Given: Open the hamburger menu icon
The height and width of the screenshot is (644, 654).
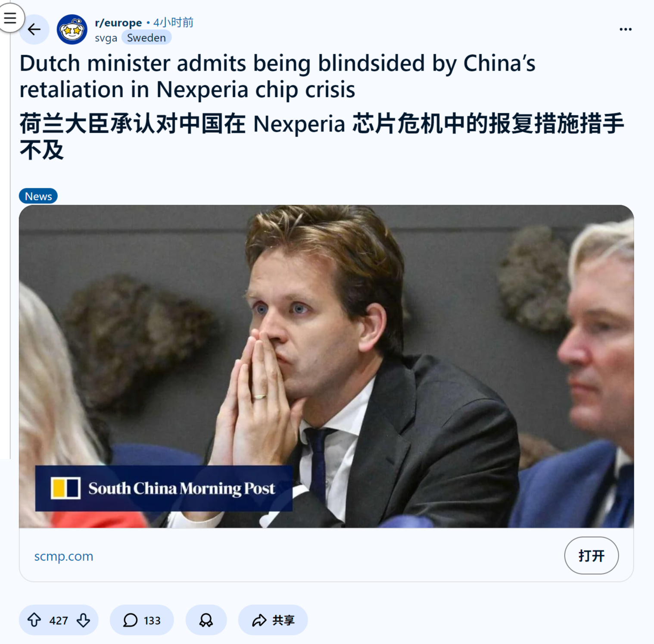Looking at the screenshot, I should 10,18.
